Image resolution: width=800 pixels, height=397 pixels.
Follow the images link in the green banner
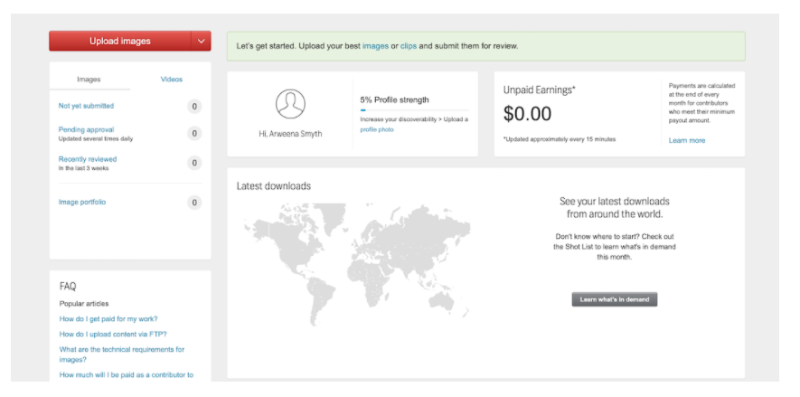[x=376, y=46]
